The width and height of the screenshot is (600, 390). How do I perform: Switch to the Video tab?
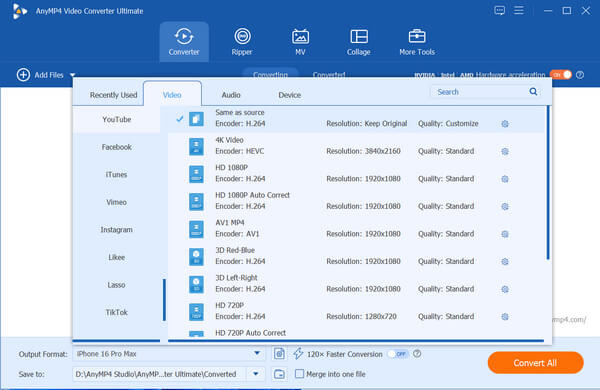[172, 95]
